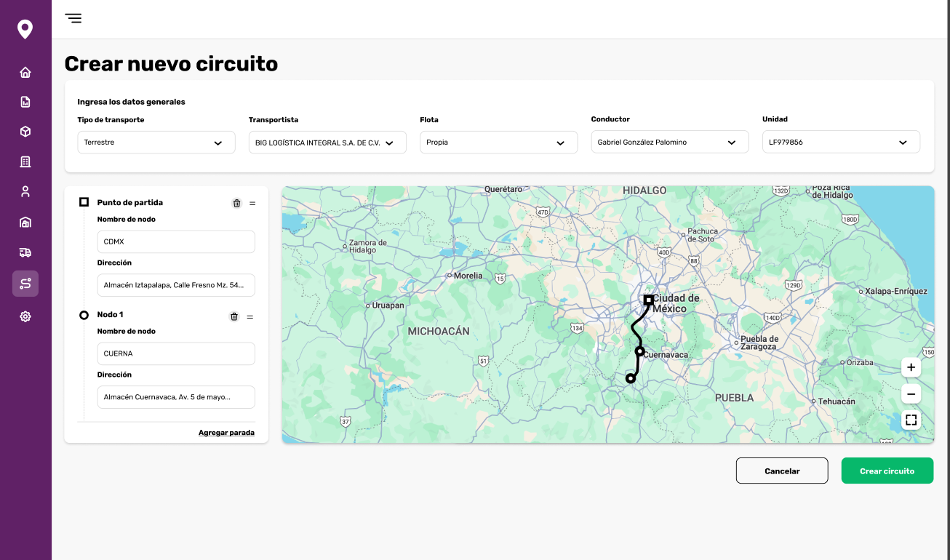Open the package box icon in sidebar

(25, 132)
